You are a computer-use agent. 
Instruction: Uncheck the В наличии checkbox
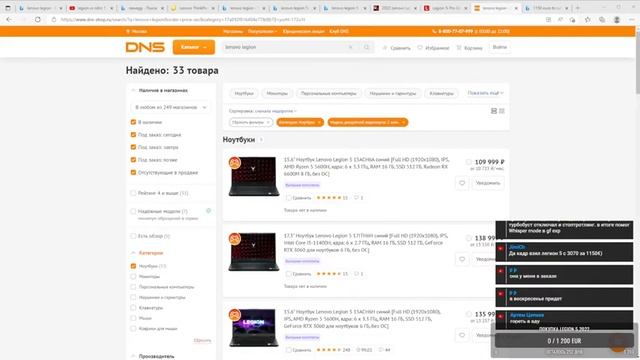tap(133, 122)
